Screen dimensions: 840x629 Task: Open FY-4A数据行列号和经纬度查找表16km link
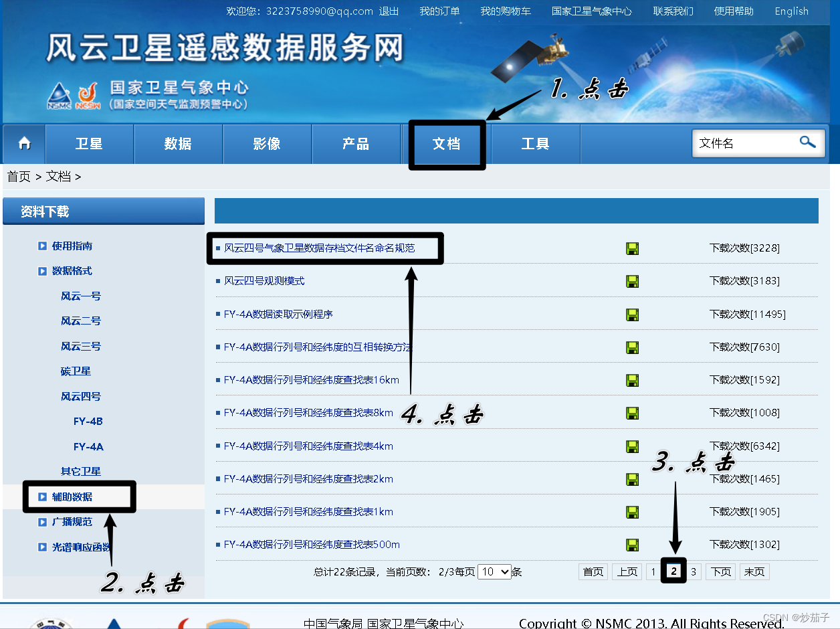[x=311, y=380]
